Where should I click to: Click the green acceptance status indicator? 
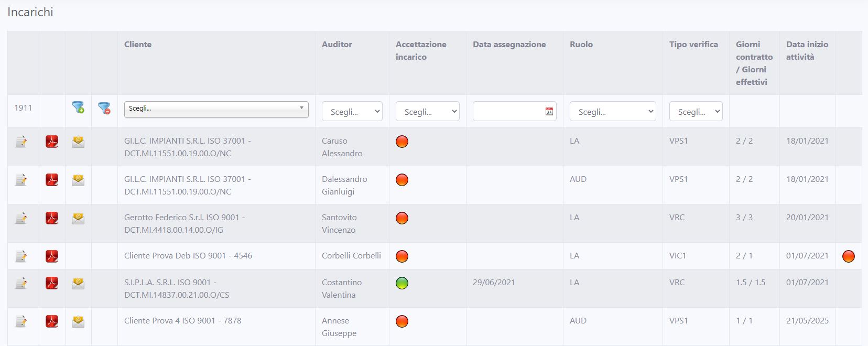click(x=402, y=283)
